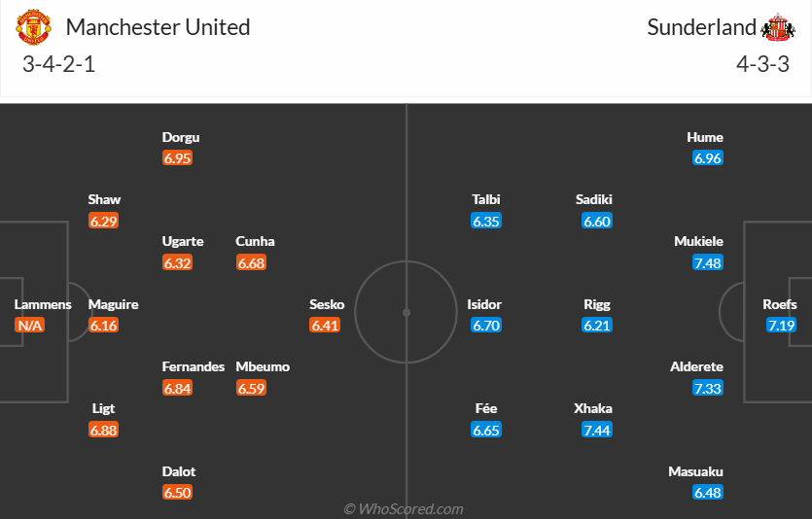This screenshot has width=812, height=519.
Task: Click the Sunderland club crest
Action: 778,27
